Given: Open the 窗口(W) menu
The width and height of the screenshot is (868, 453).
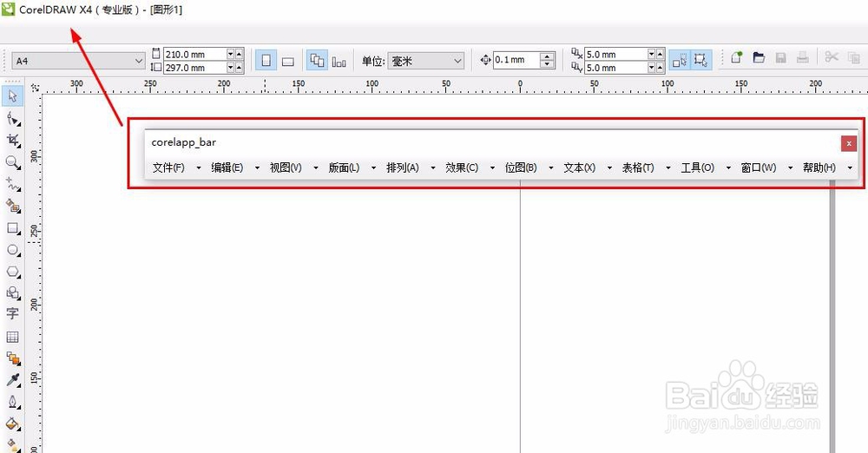Looking at the screenshot, I should (759, 167).
